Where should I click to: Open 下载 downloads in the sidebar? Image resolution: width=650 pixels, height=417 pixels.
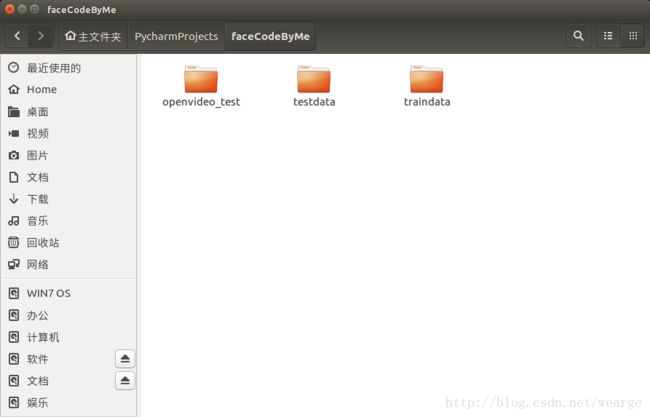(68, 199)
